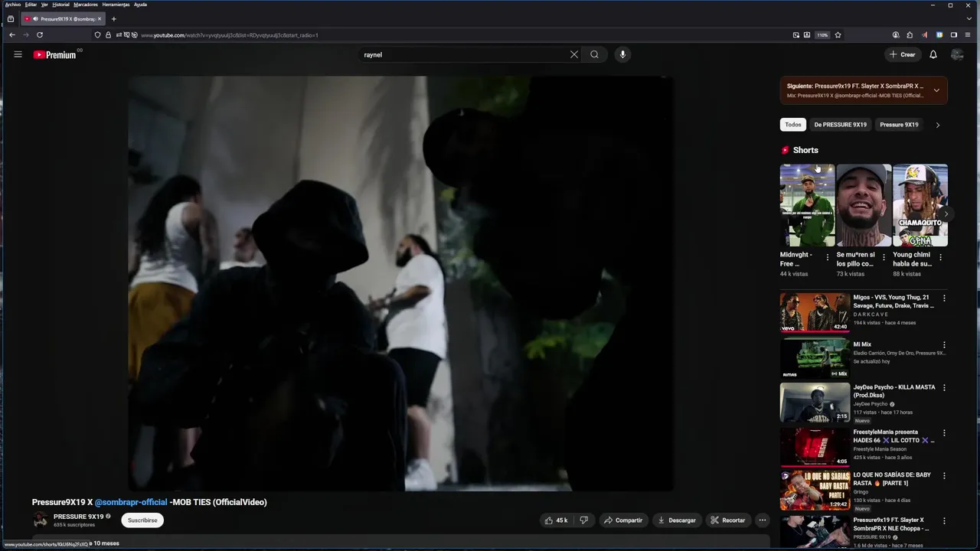
Task: Dislike the video with thumbs down
Action: pyautogui.click(x=583, y=520)
